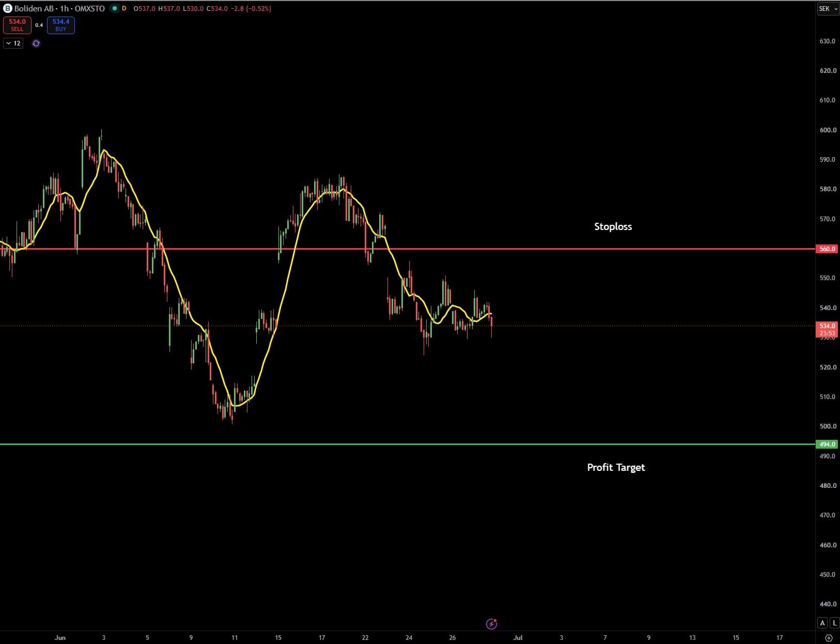Click the purple refresh indicator icon
The height and width of the screenshot is (644, 840).
pyautogui.click(x=36, y=43)
